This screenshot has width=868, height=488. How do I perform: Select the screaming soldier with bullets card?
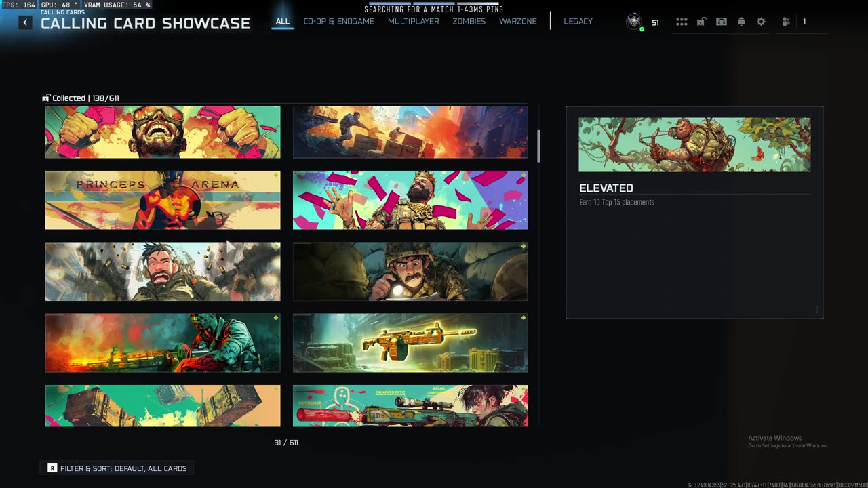(x=163, y=272)
